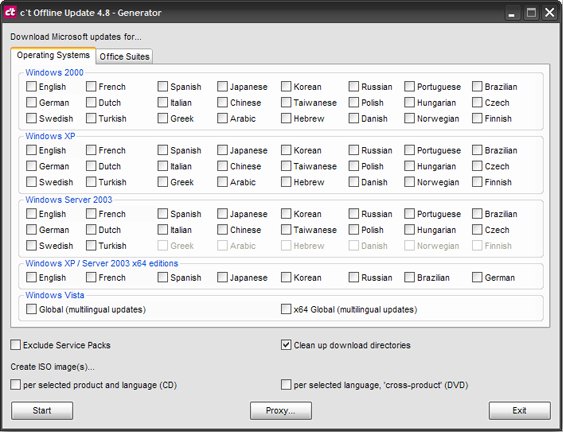Screen dimensions: 563x432
Task: Check Swedish under Windows 2000
Action: pyautogui.click(x=31, y=118)
